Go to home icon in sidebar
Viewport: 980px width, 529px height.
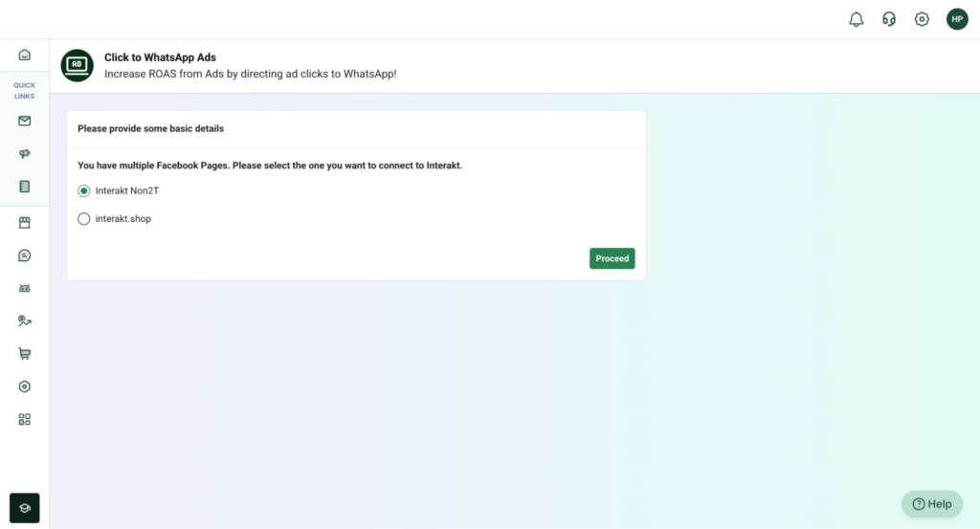pyautogui.click(x=24, y=55)
